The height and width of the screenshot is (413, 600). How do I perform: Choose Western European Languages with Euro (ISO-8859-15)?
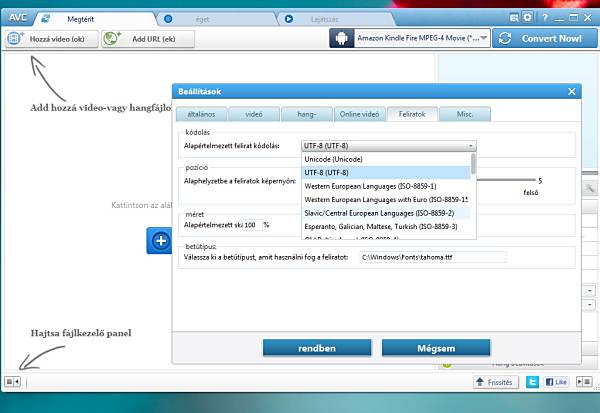(x=386, y=199)
